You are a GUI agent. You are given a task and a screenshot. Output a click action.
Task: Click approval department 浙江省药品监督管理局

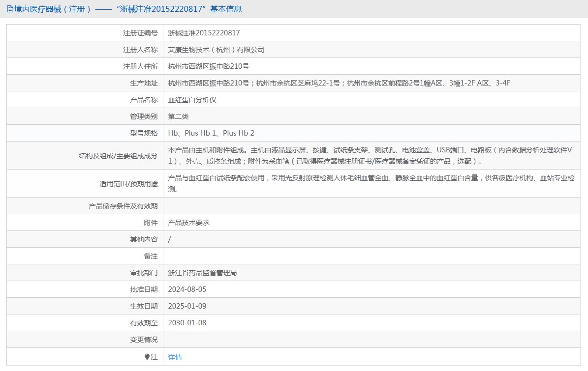click(202, 273)
